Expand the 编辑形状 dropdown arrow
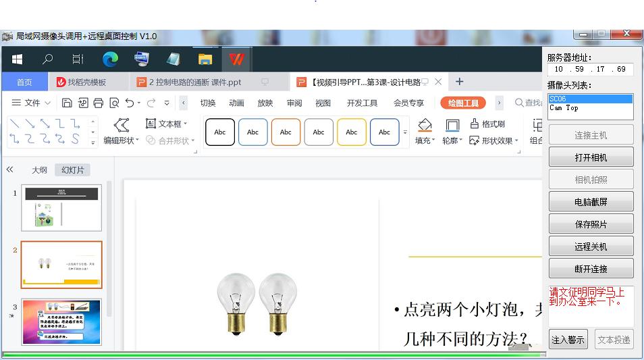Viewport: 644px width, 360px height. point(137,140)
